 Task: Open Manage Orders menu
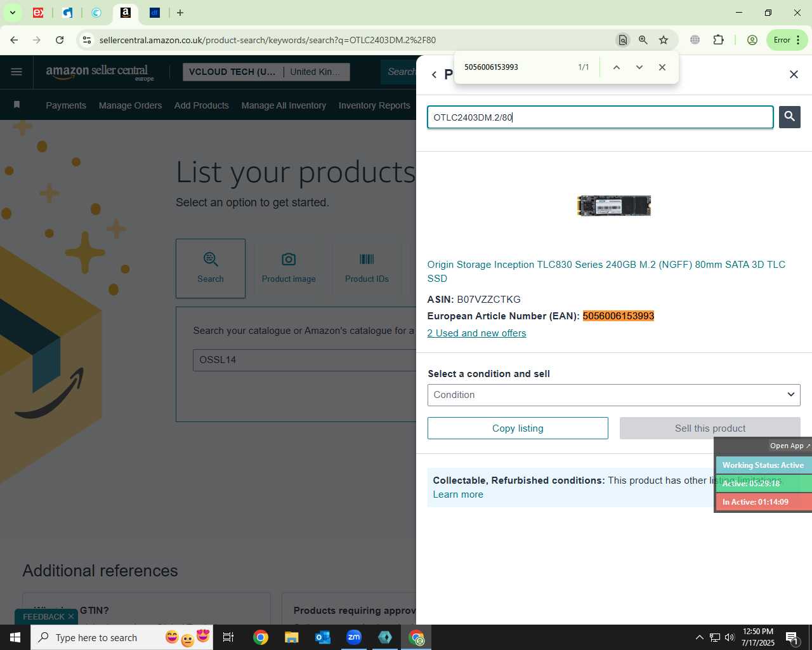click(x=130, y=105)
